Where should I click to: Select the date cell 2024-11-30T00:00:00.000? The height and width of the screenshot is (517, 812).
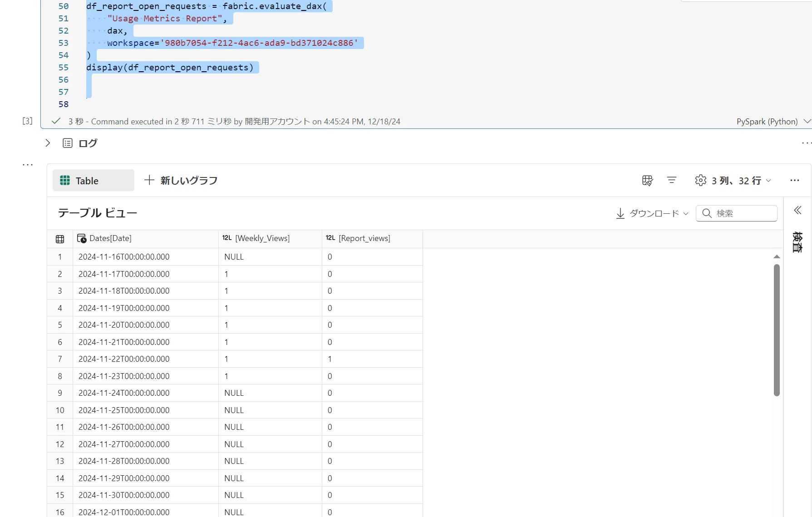(145, 495)
